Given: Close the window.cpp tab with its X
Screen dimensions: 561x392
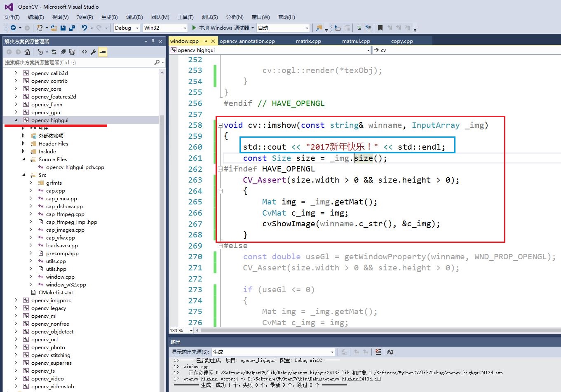Looking at the screenshot, I should click(213, 41).
